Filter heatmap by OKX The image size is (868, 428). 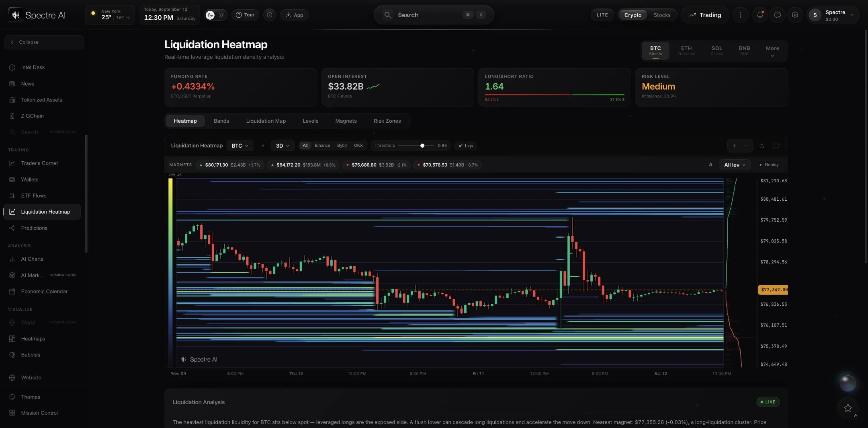(358, 146)
